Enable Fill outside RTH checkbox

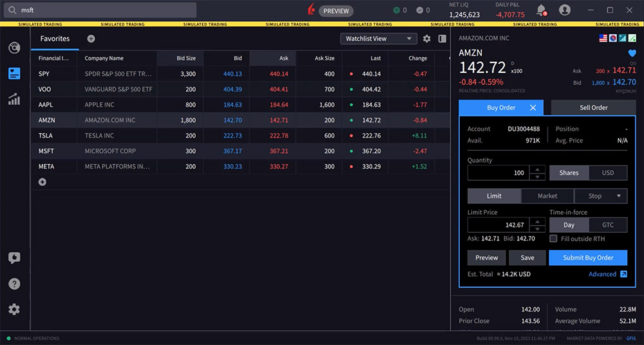[x=553, y=239]
